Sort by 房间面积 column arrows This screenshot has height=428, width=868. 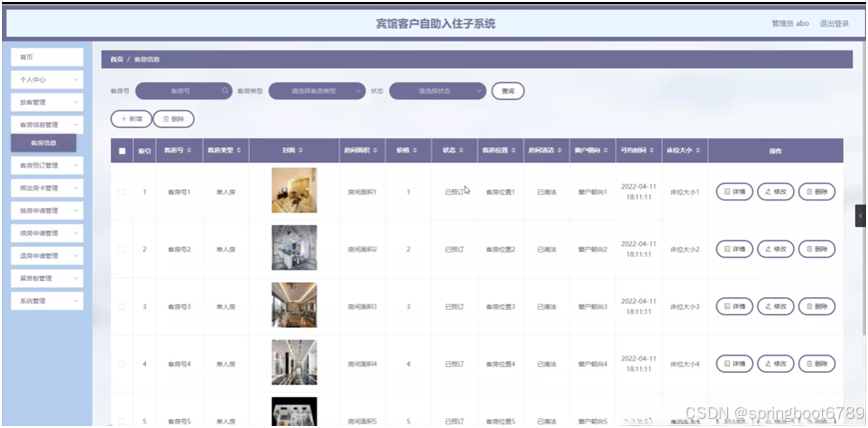pos(376,150)
